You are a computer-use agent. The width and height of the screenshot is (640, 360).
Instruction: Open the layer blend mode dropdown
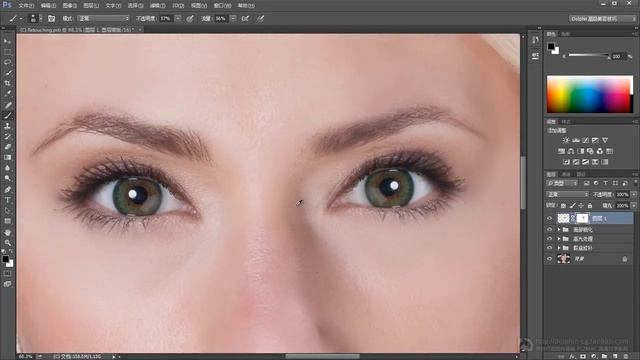point(568,194)
